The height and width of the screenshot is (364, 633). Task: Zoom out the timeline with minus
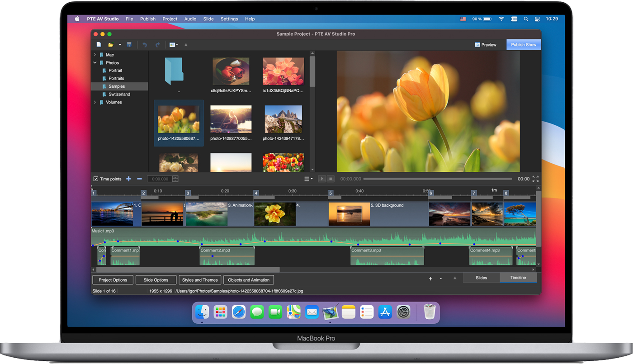(441, 279)
